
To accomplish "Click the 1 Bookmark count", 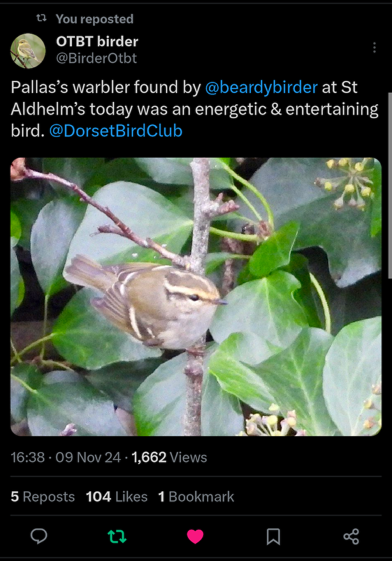I will click(x=196, y=496).
